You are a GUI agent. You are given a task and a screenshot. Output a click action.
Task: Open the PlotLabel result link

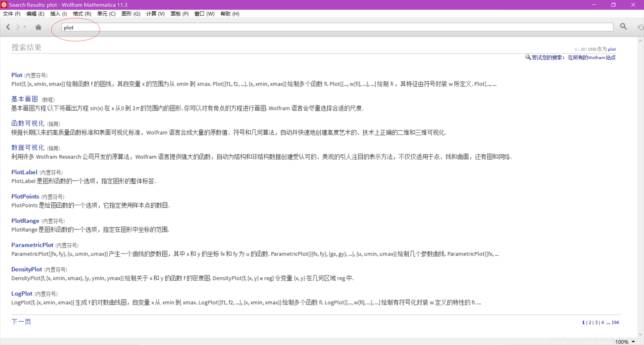[24, 172]
